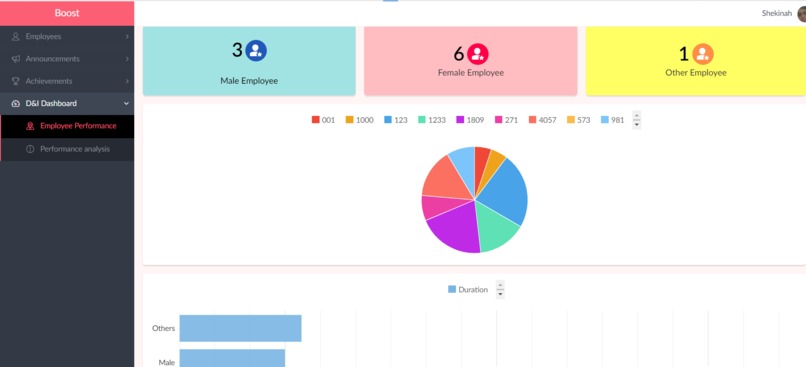Open the Employee Performance page
Image resolution: width=806 pixels, height=367 pixels.
(x=67, y=126)
